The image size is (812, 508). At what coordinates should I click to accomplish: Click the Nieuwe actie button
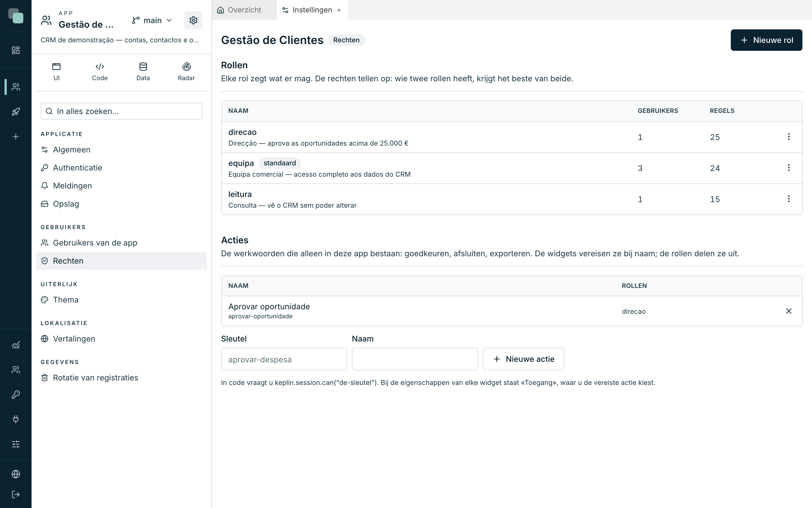click(x=524, y=359)
